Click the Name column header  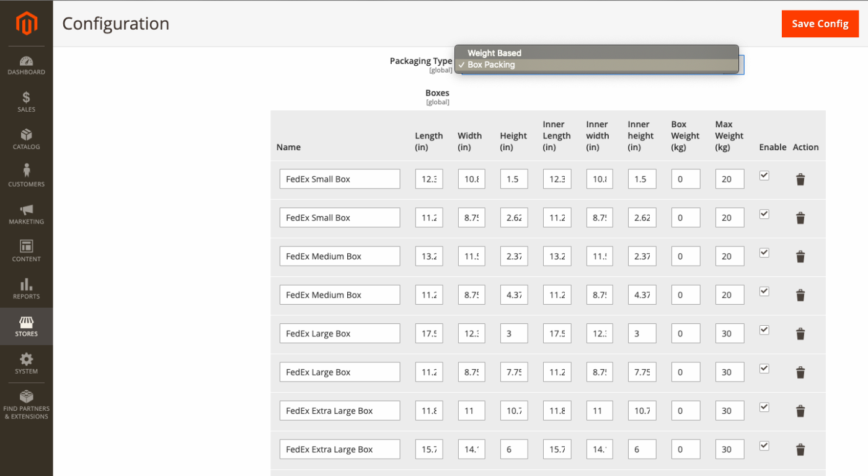click(288, 148)
